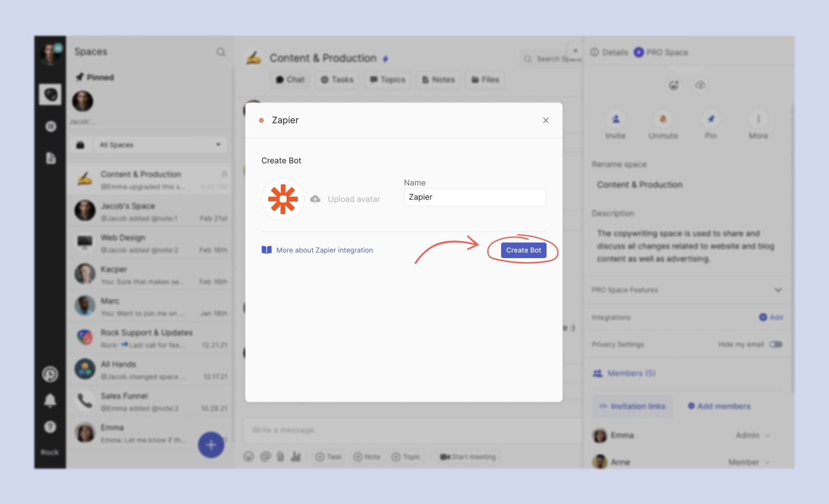Click the Upload avatar cloud icon
This screenshot has height=504, width=829.
(315, 199)
